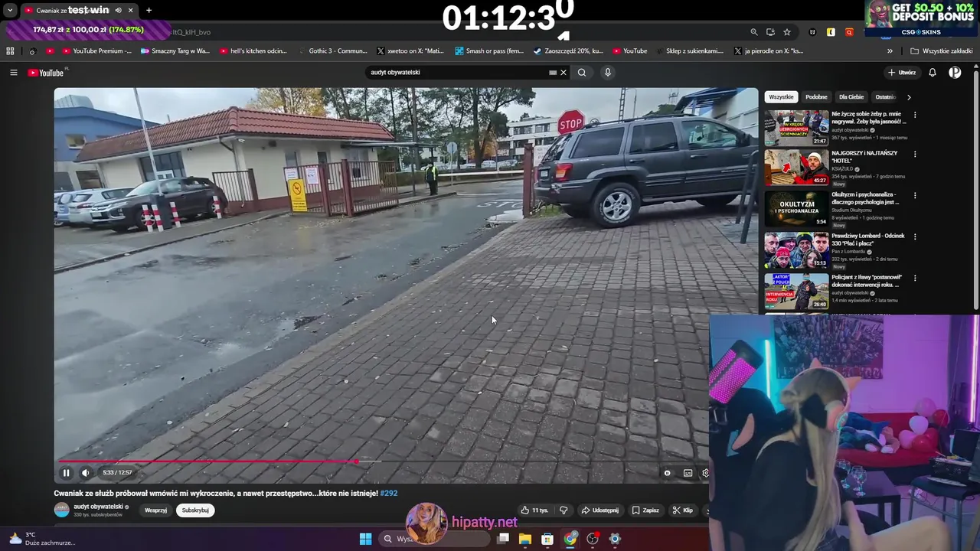Screen dimensions: 980x551
Task: Open Task View on the taskbar
Action: [503, 539]
